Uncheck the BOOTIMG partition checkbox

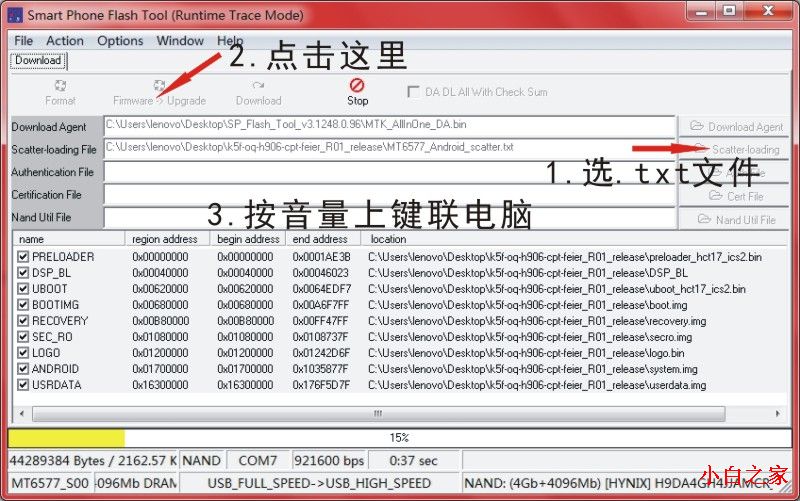click(x=23, y=305)
